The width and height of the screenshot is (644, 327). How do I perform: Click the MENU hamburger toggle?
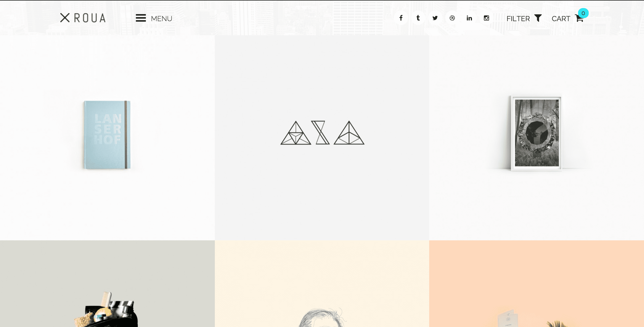click(141, 18)
